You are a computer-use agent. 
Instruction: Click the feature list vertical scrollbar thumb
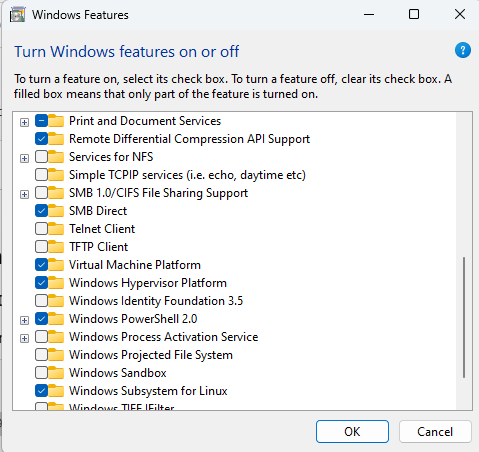464,317
